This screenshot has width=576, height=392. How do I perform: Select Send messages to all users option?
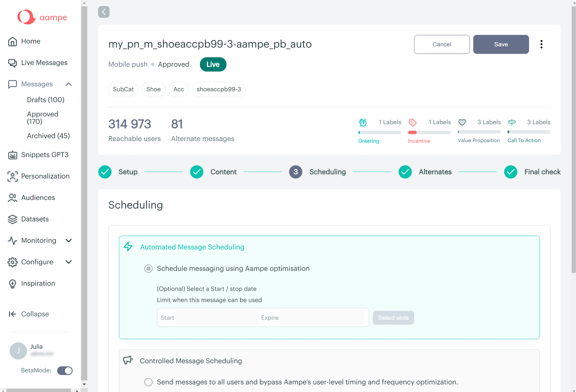tap(148, 382)
